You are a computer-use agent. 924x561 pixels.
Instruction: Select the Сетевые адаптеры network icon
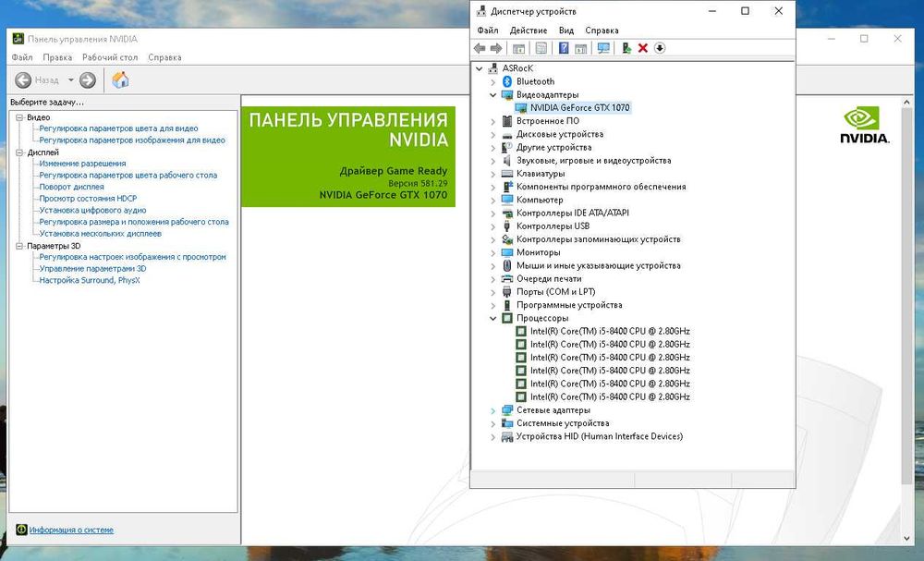[x=506, y=410]
